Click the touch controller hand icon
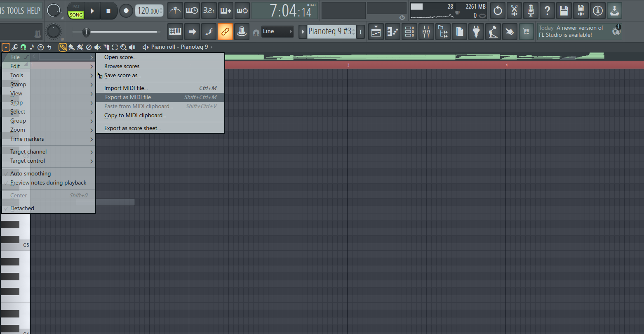Image resolution: width=644 pixels, height=334 pixels. (x=510, y=31)
